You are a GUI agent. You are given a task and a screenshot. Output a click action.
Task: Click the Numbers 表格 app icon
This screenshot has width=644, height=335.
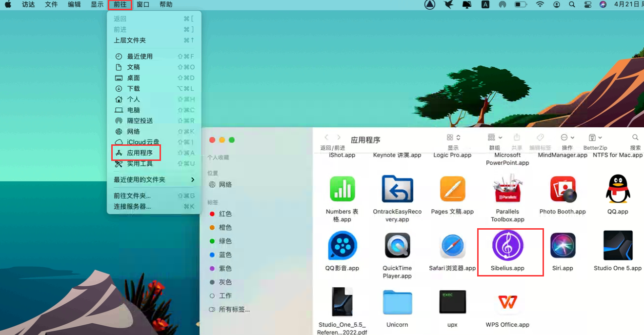342,189
